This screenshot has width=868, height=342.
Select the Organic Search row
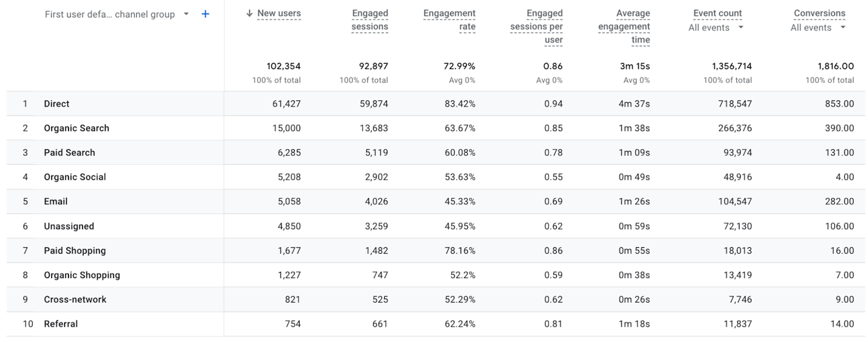(435, 128)
